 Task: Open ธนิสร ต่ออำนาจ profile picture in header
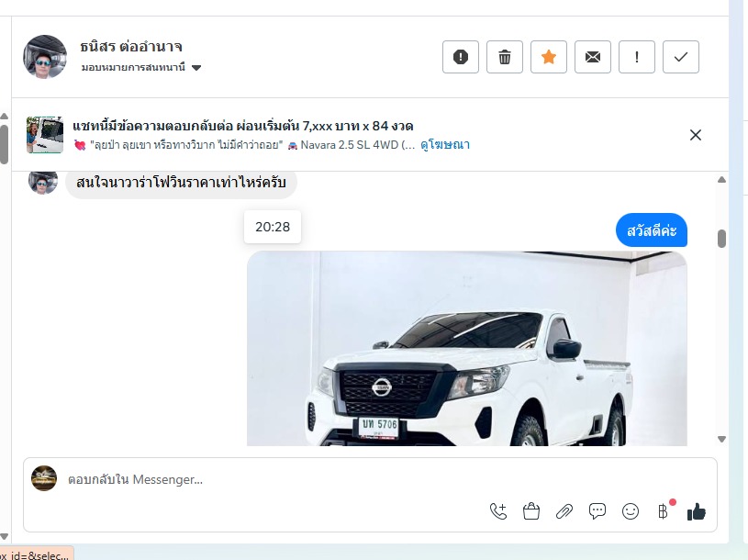pos(45,56)
